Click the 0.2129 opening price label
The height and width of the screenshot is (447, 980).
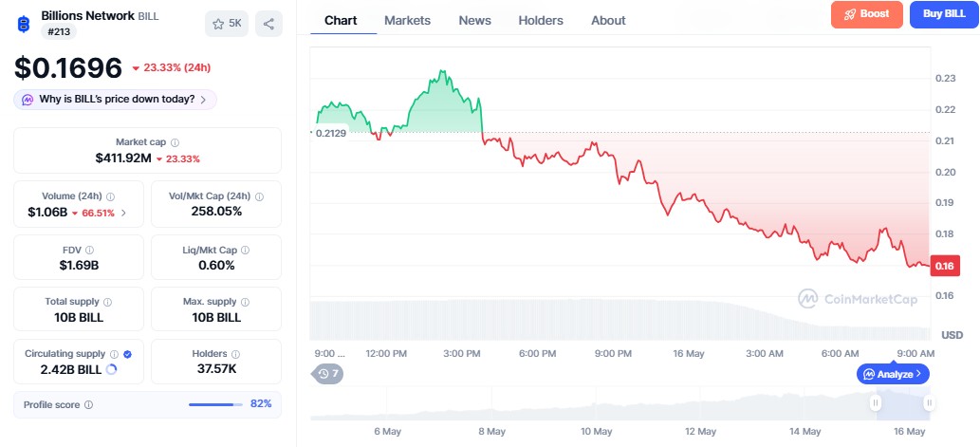[x=331, y=133]
